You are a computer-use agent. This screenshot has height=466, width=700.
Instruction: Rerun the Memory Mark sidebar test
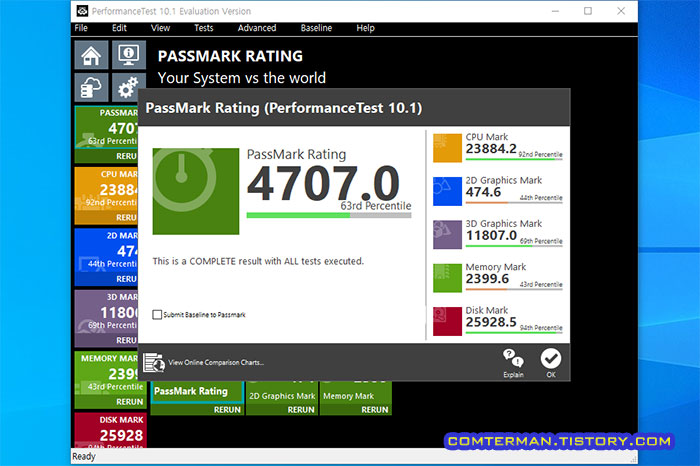point(129,402)
